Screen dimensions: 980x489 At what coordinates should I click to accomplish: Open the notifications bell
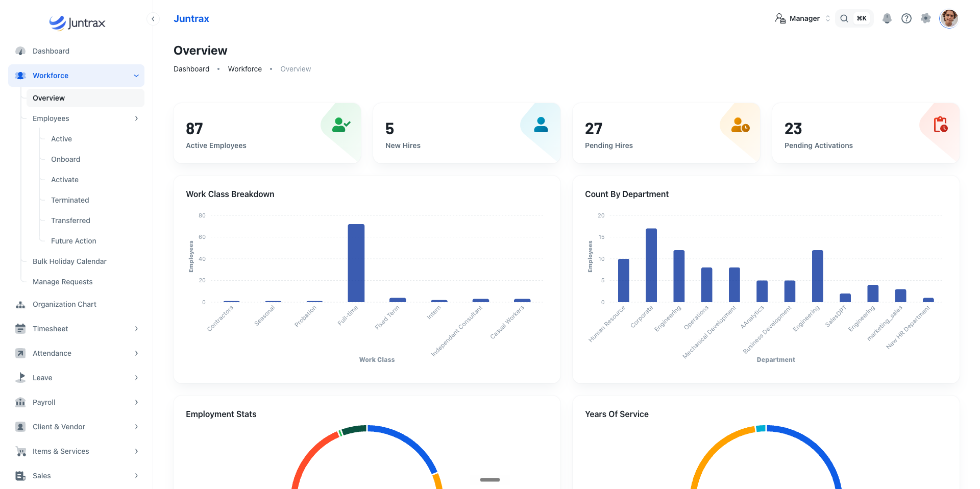pyautogui.click(x=887, y=18)
